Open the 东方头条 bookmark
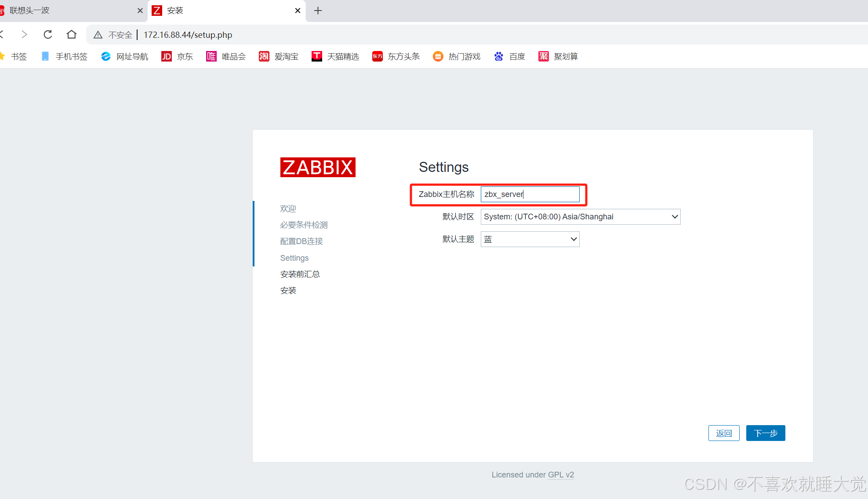 pyautogui.click(x=396, y=56)
